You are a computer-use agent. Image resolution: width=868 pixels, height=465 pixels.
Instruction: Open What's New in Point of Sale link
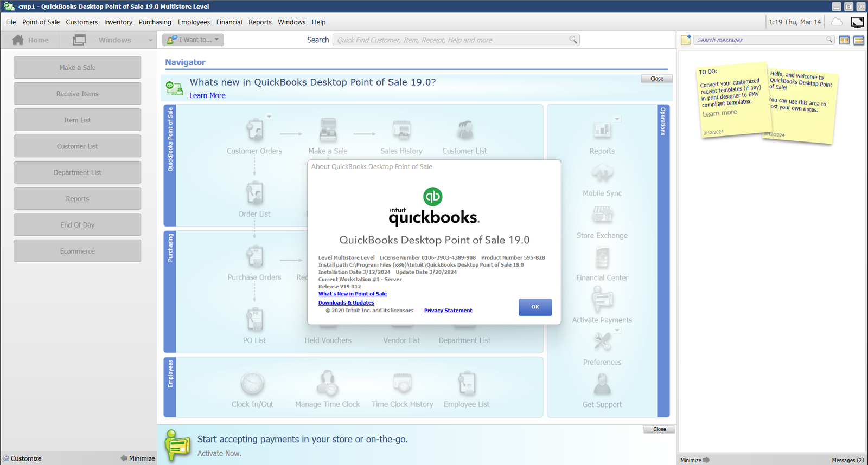coord(353,294)
